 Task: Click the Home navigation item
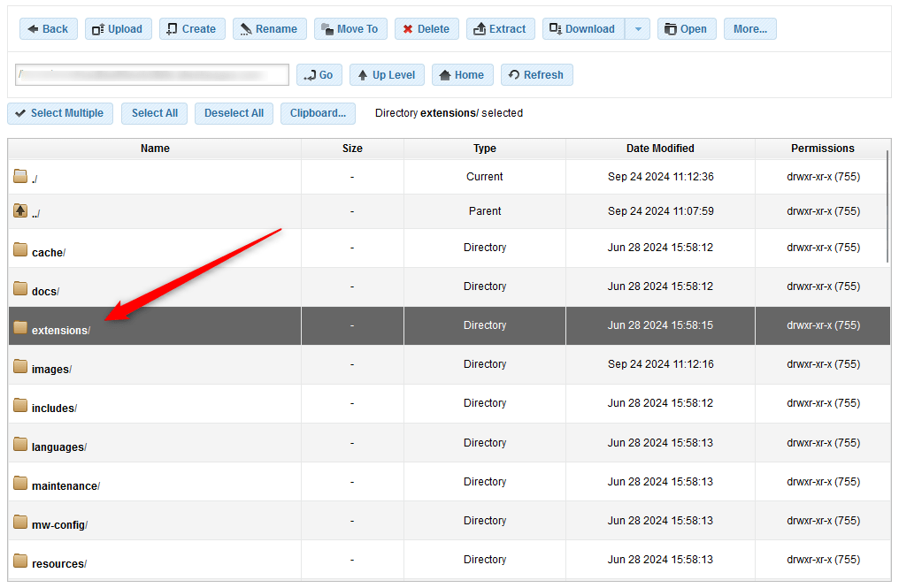[x=462, y=74]
